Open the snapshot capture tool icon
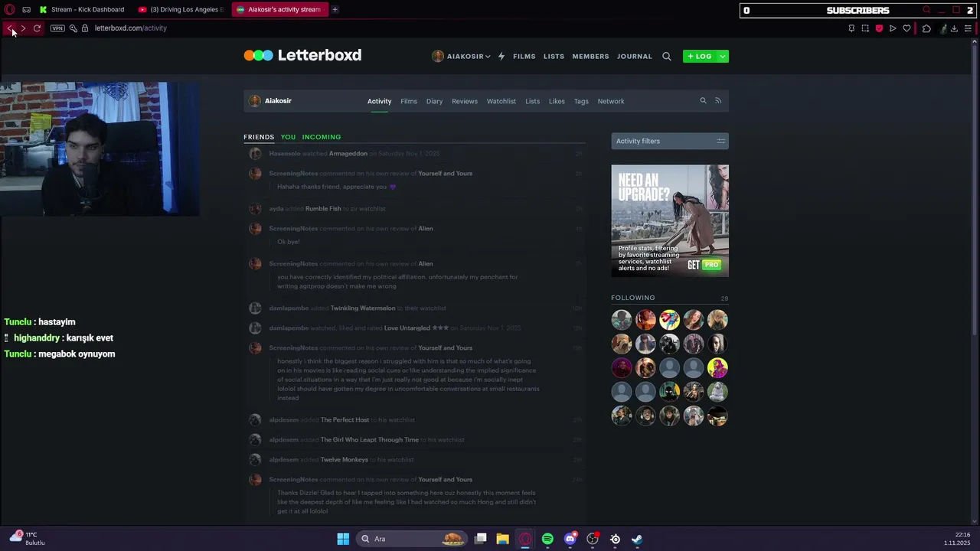The image size is (980, 551). point(865,28)
